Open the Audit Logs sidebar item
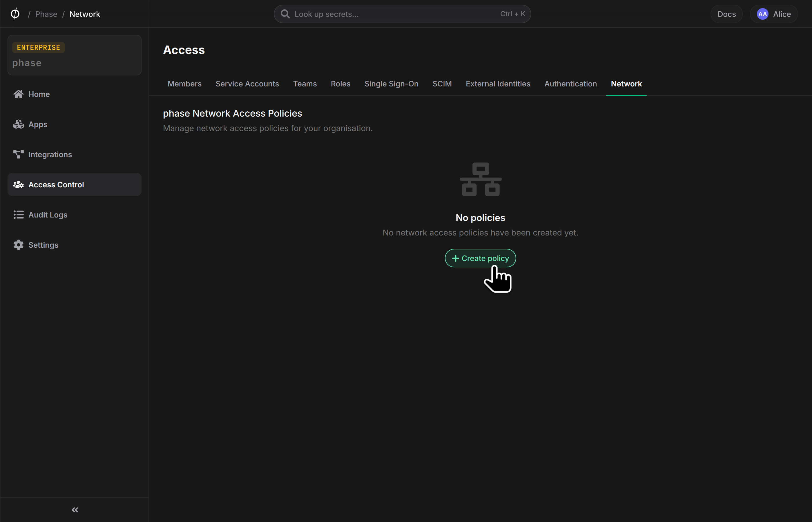This screenshot has width=812, height=522. pos(74,215)
